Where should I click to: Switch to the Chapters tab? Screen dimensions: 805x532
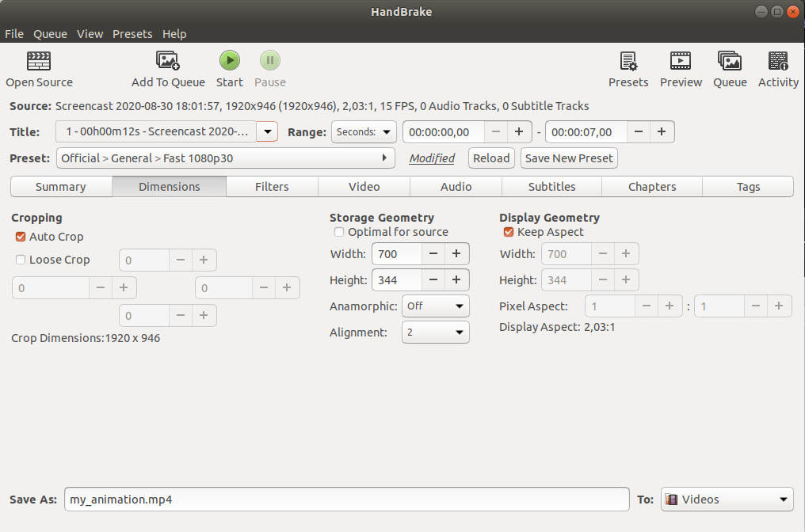pos(652,187)
